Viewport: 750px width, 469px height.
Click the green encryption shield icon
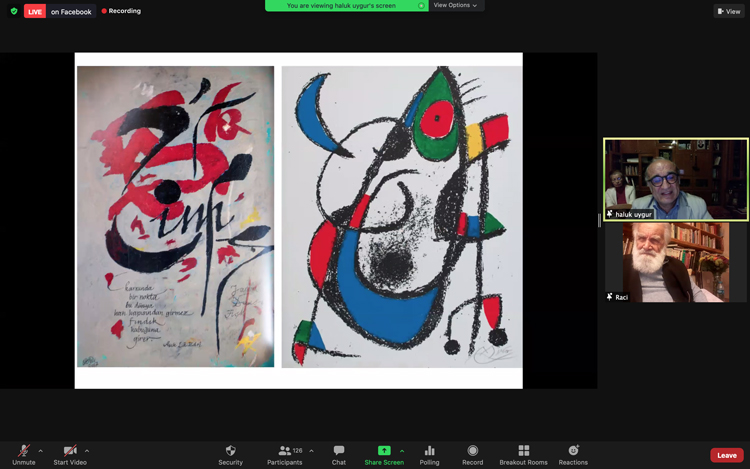pyautogui.click(x=14, y=11)
